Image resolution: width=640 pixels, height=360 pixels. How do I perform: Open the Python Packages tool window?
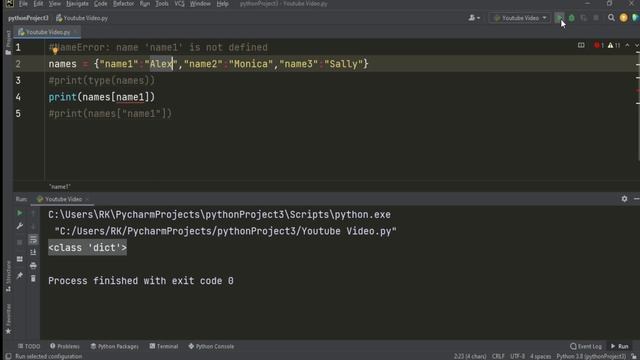pos(114,346)
